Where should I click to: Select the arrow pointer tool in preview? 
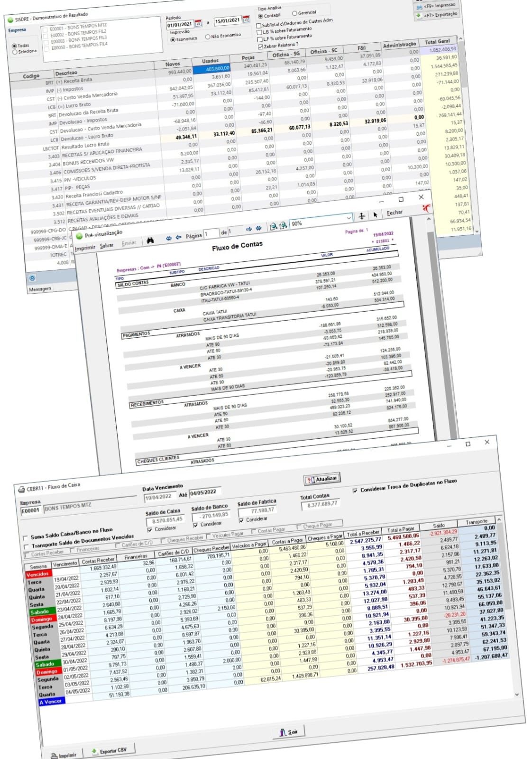tap(375, 214)
